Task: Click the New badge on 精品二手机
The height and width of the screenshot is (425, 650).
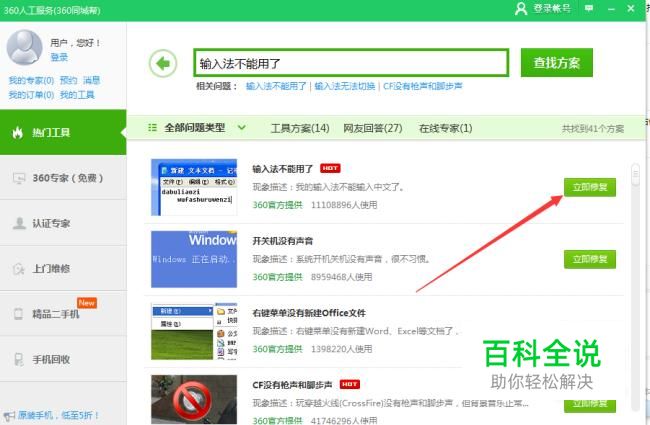Action: (x=87, y=303)
